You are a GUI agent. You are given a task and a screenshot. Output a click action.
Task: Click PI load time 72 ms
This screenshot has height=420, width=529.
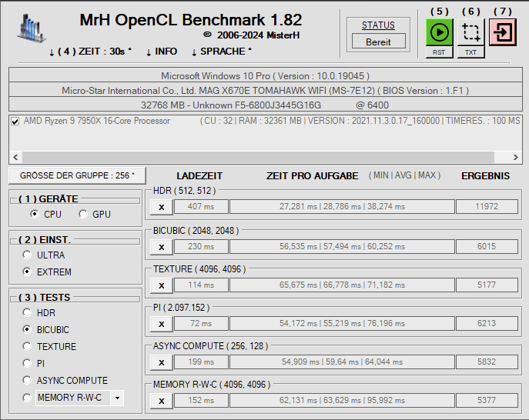(x=201, y=323)
